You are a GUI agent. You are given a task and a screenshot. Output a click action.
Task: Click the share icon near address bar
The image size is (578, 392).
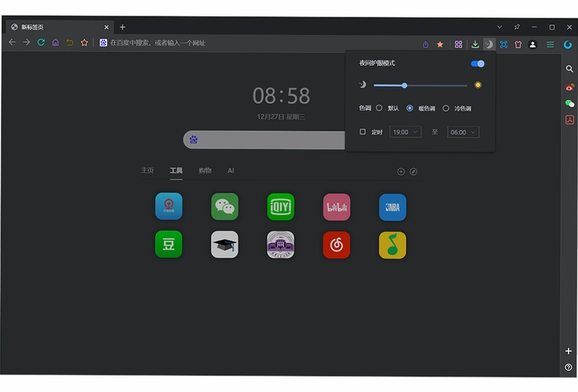426,45
